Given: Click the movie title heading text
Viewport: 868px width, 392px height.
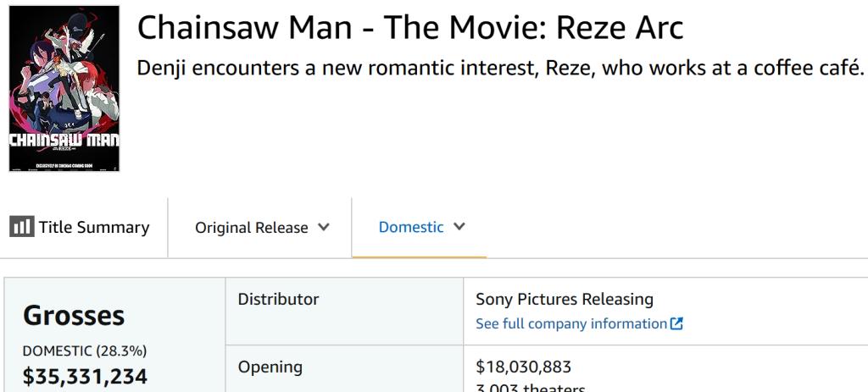Looking at the screenshot, I should pyautogui.click(x=409, y=28).
